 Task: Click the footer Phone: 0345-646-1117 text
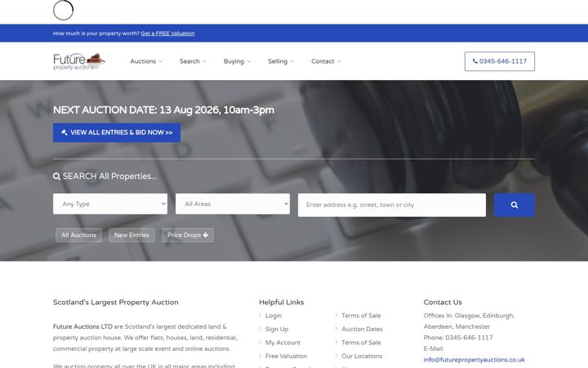click(x=458, y=338)
